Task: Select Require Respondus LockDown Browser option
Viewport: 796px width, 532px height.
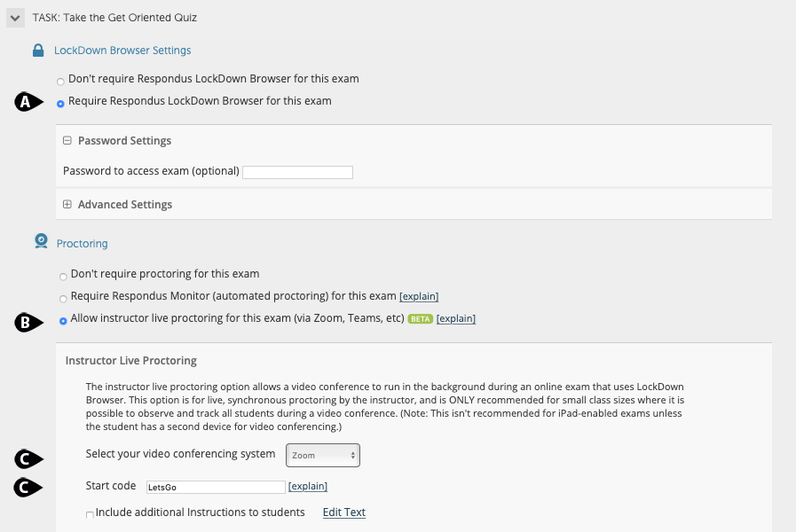Action: point(60,104)
